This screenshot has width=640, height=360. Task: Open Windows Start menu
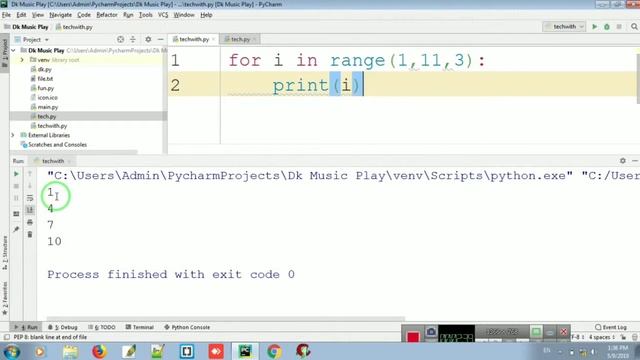[11, 351]
